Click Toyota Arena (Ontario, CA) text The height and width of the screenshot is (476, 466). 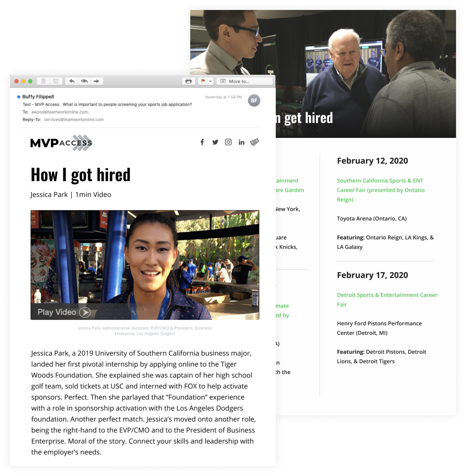(372, 218)
